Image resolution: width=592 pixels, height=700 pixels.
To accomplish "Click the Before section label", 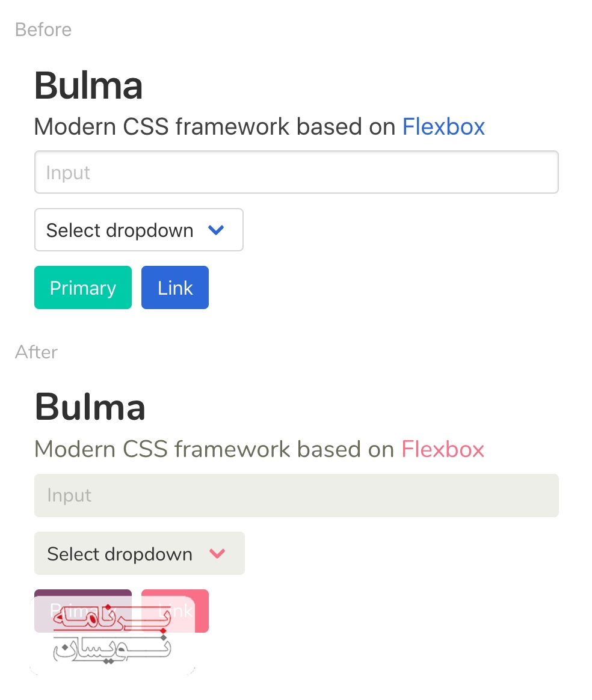I will (x=43, y=29).
